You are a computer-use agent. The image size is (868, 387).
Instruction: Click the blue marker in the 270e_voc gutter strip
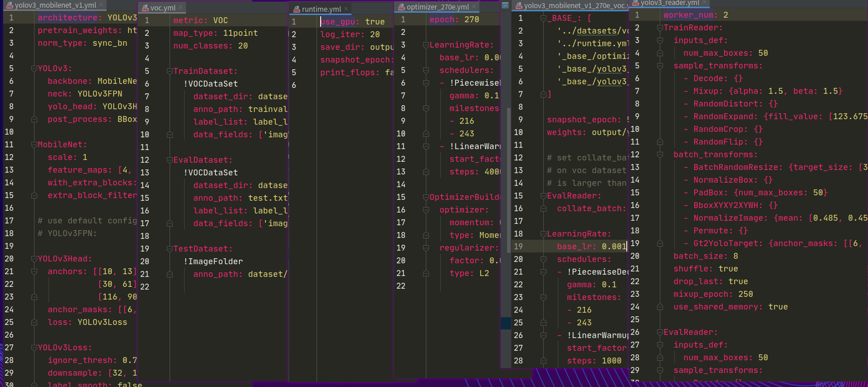[506, 323]
